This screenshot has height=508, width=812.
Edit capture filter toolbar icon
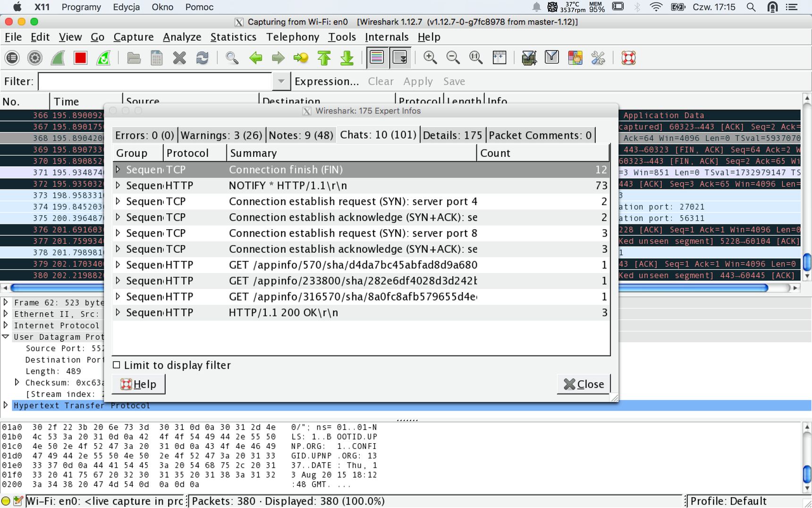coord(529,58)
